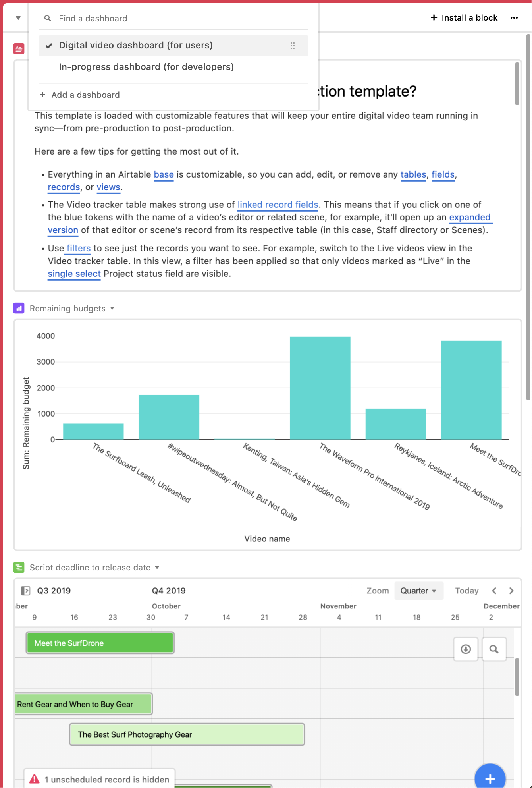Click the Meet the SurfDrone chart bar

click(x=471, y=390)
